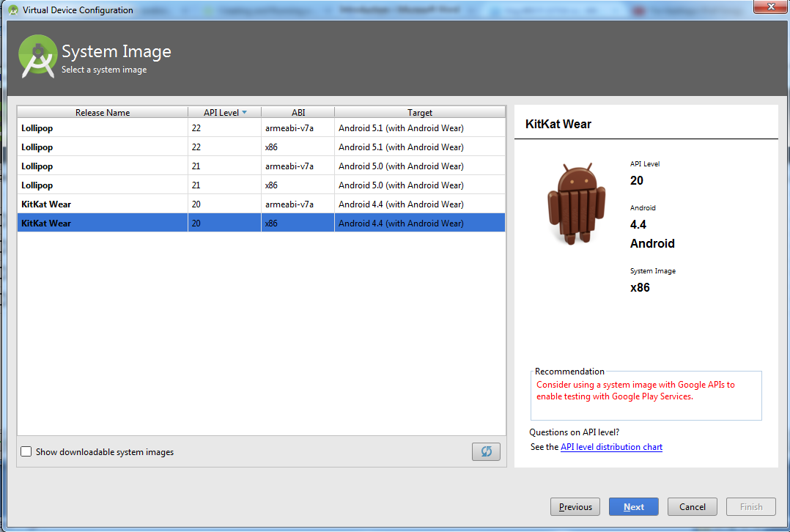790x532 pixels.
Task: Click the Questions on API level text
Action: point(574,432)
